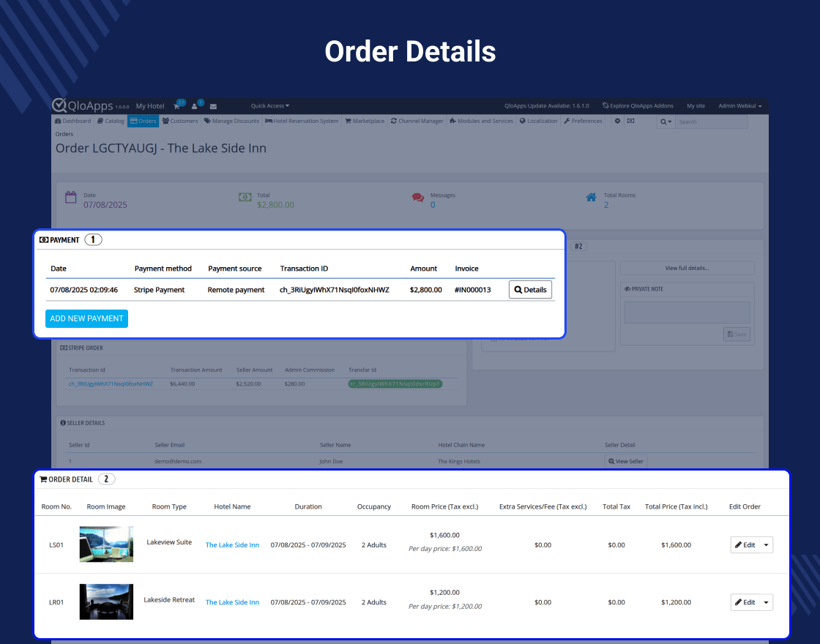820x644 pixels.
Task: Open the Customers menu
Action: point(180,121)
